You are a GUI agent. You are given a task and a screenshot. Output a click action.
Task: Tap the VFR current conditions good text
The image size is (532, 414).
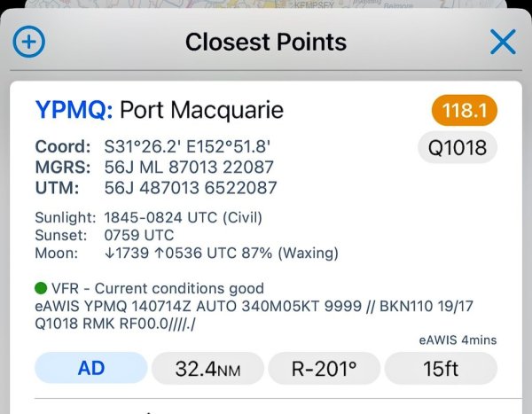click(x=158, y=288)
